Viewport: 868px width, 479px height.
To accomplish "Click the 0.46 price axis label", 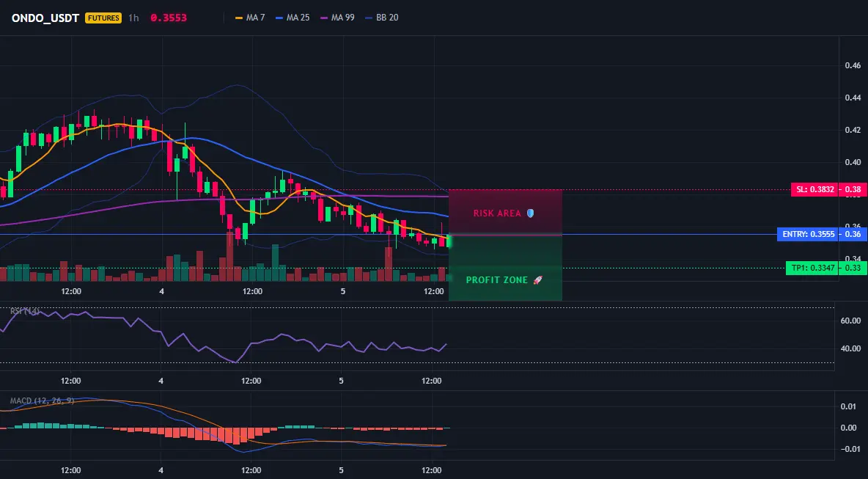I will click(853, 65).
